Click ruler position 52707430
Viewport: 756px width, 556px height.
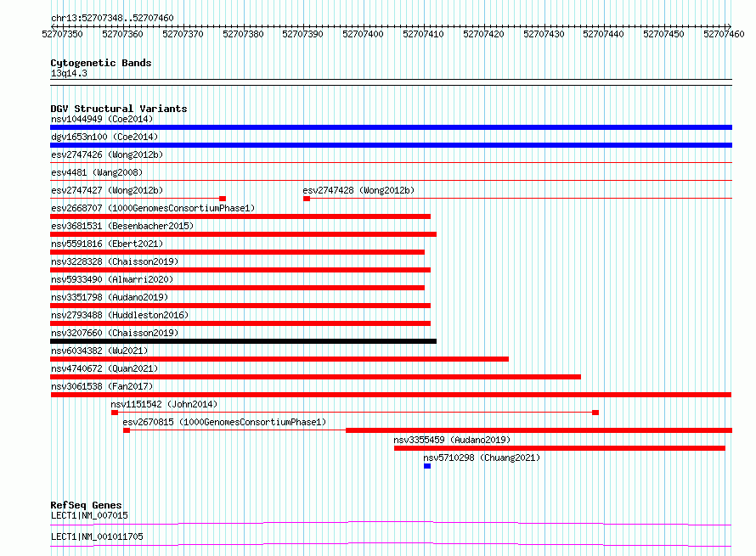pyautogui.click(x=544, y=34)
